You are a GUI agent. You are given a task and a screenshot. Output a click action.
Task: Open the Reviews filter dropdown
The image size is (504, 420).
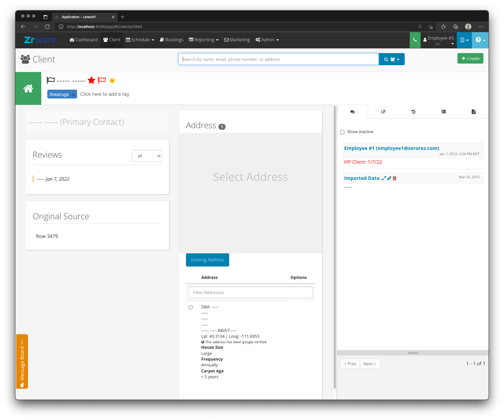pos(147,156)
